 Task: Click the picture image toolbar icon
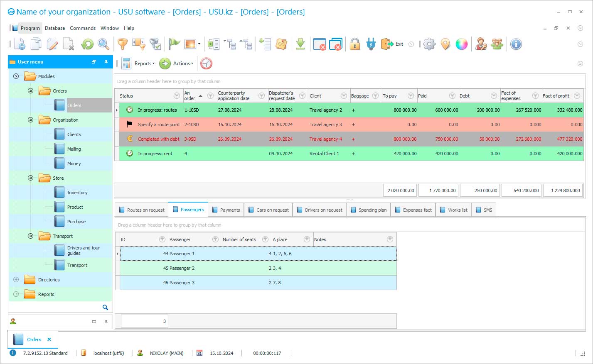pos(190,44)
